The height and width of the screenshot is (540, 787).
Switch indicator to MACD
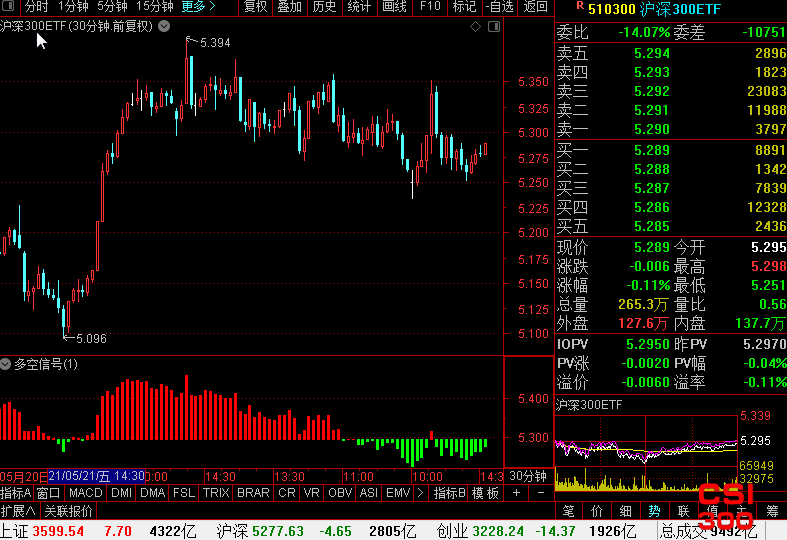point(85,493)
